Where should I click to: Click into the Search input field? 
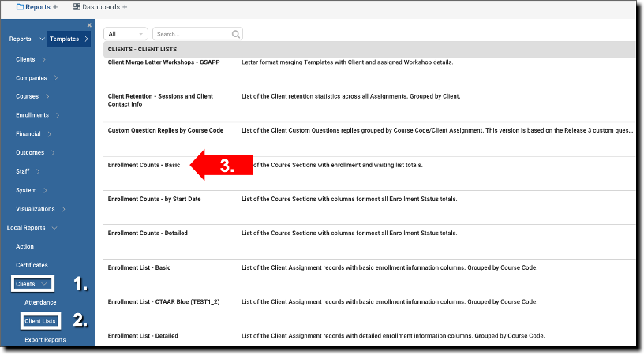[x=192, y=35]
